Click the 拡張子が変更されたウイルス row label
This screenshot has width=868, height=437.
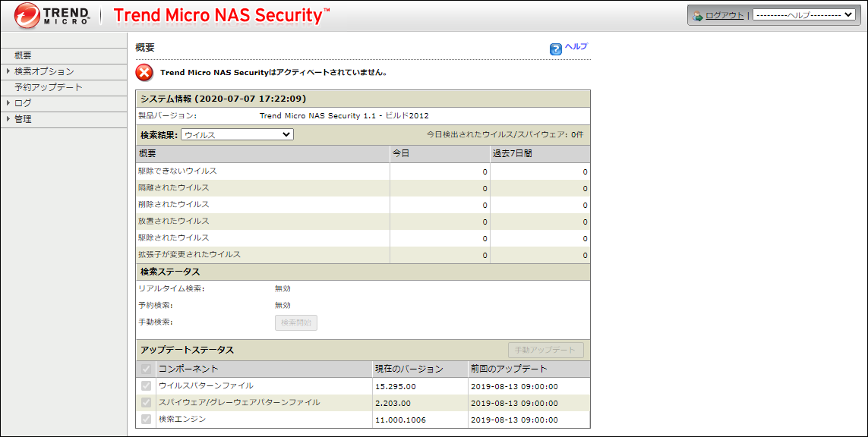[x=190, y=254]
